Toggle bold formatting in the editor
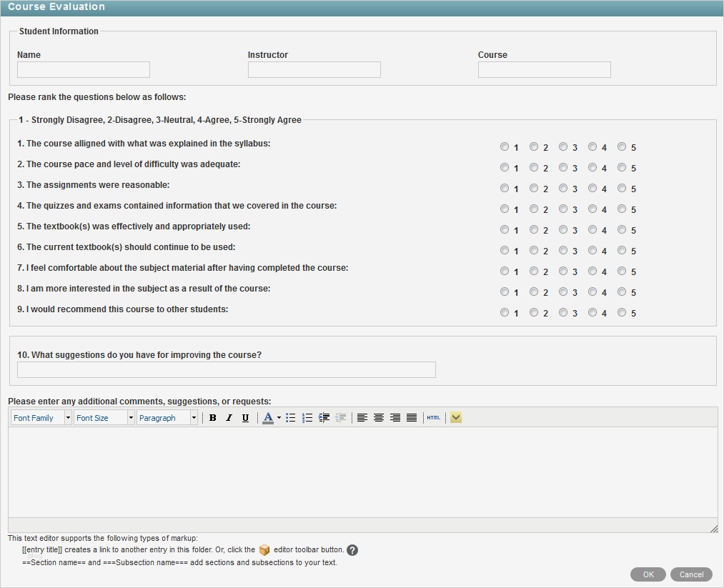This screenshot has height=588, width=724. [x=212, y=418]
